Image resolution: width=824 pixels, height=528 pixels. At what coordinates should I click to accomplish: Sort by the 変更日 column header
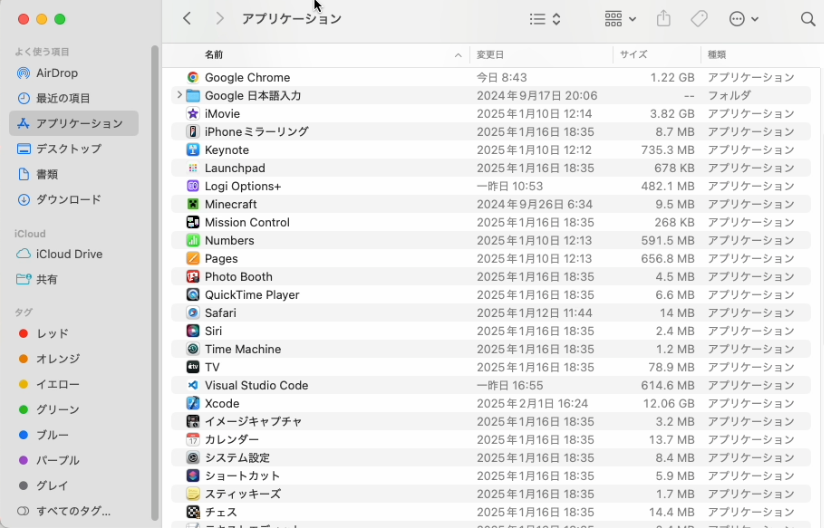(x=541, y=55)
